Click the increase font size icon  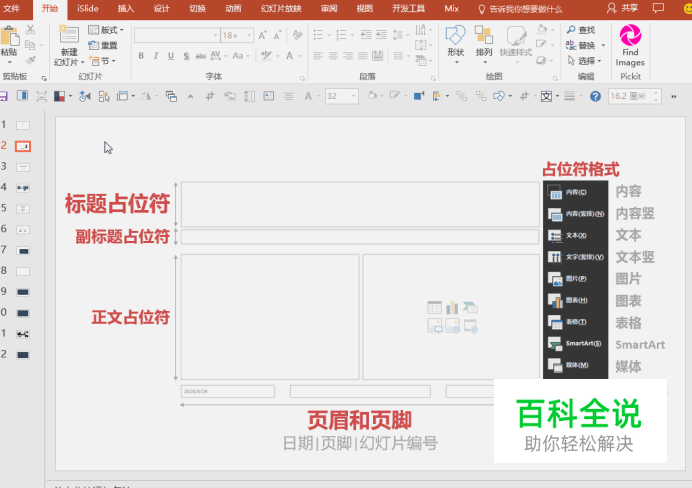(x=262, y=35)
